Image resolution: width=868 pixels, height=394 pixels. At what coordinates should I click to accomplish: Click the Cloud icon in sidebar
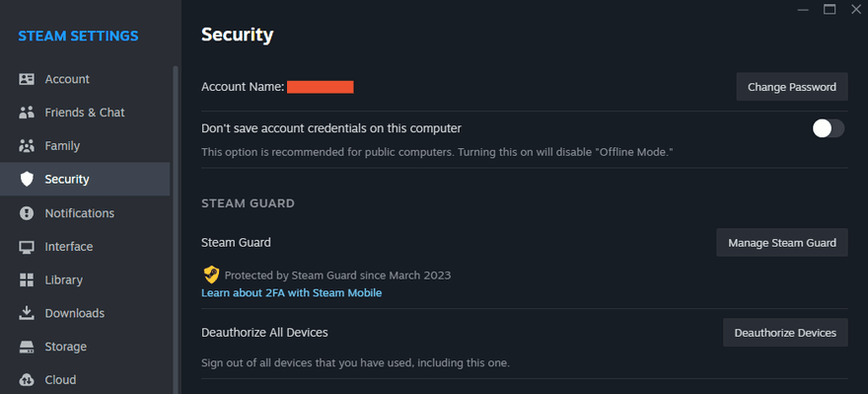27,380
